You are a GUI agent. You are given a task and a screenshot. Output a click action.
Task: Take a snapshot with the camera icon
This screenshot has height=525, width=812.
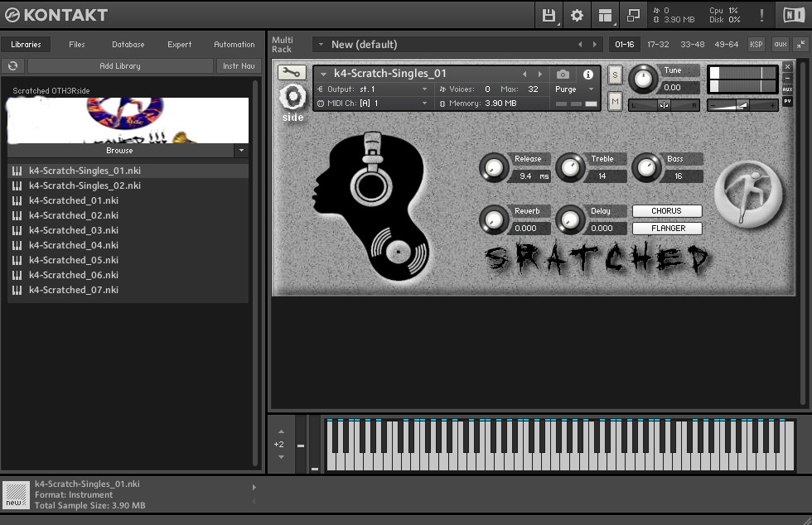click(x=563, y=75)
